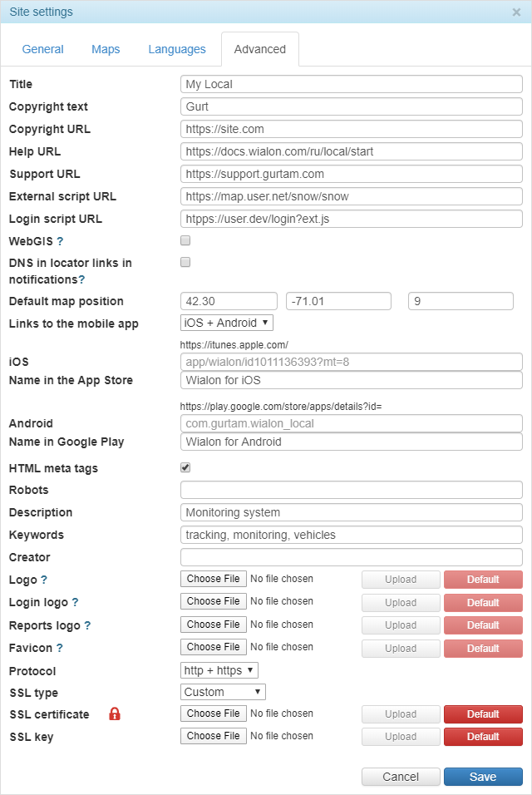Close the Site settings dialog
Viewport: 532px width, 795px height.
(x=516, y=12)
